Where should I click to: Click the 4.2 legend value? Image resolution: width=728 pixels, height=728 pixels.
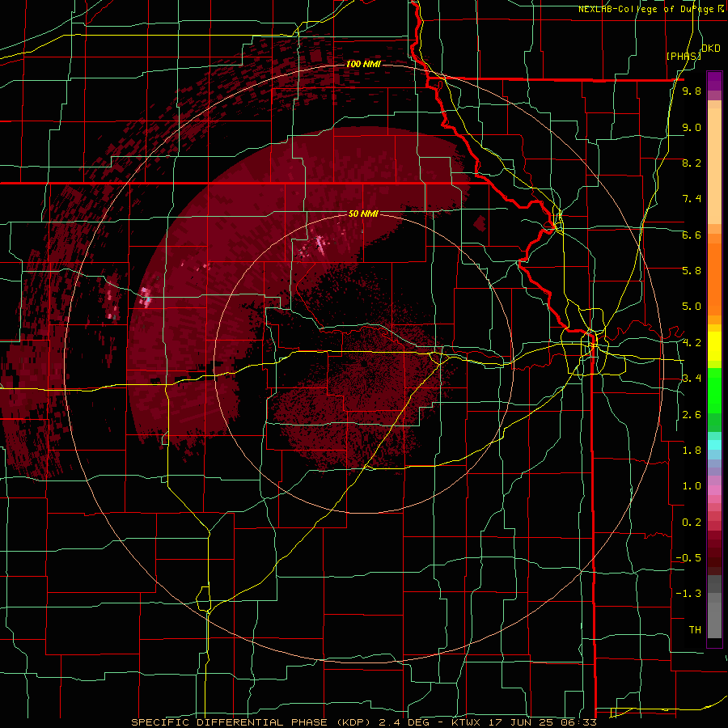coord(692,343)
